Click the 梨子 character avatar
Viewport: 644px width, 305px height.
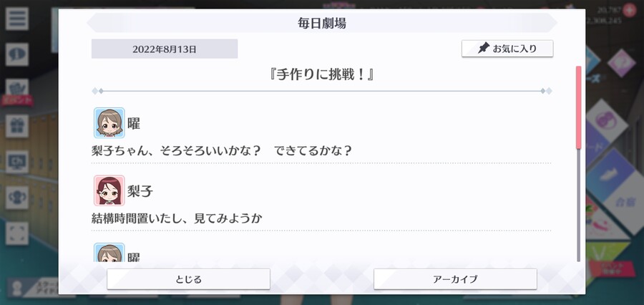click(x=109, y=190)
